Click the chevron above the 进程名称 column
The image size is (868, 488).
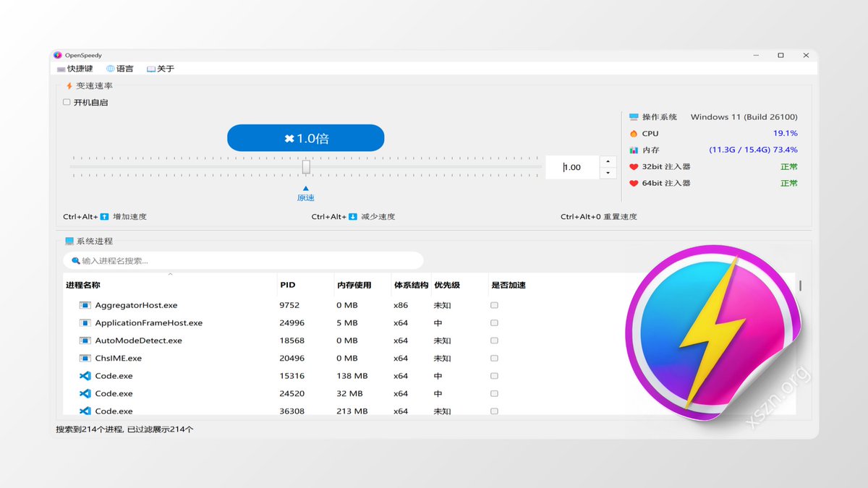(x=172, y=274)
